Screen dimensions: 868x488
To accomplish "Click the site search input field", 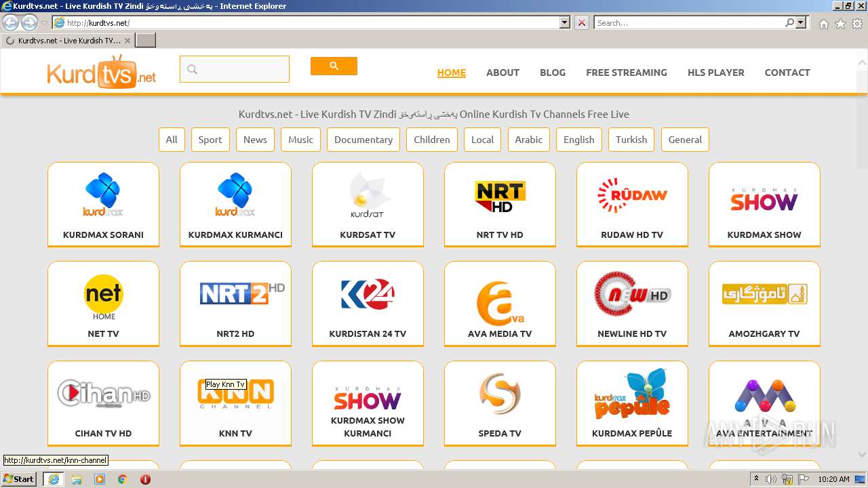I will pos(235,69).
